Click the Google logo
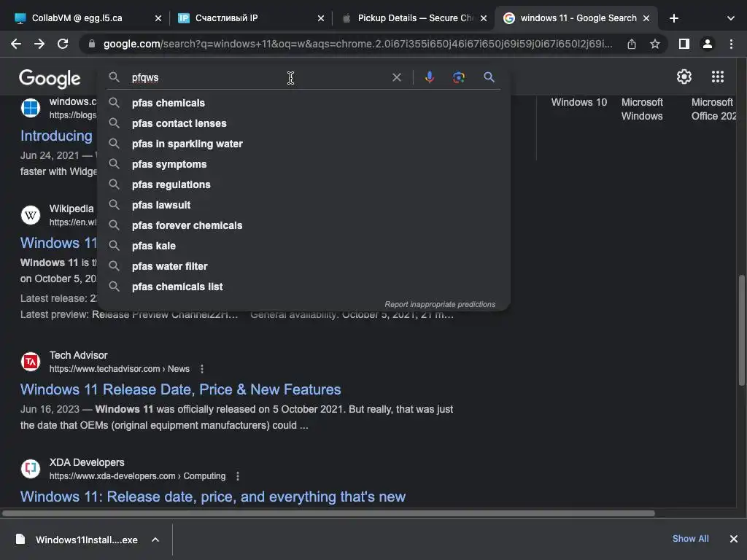 click(x=50, y=78)
